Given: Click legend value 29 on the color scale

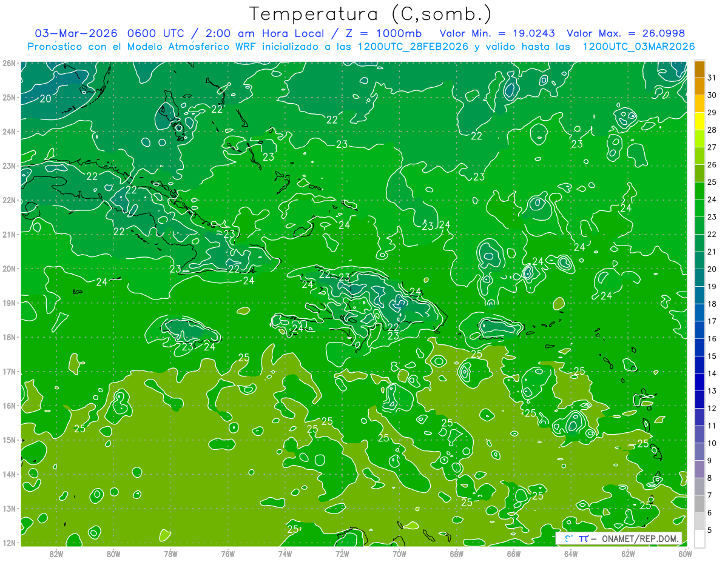Looking at the screenshot, I should pos(712,113).
